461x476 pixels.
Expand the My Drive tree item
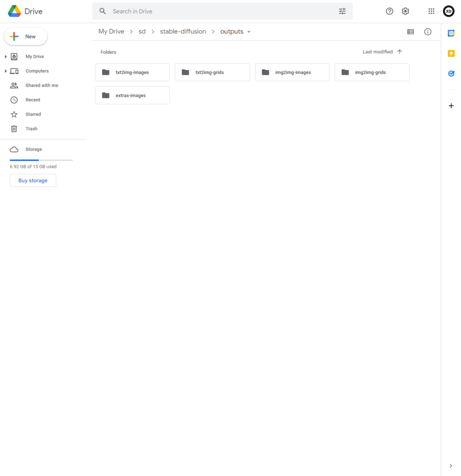(5, 56)
